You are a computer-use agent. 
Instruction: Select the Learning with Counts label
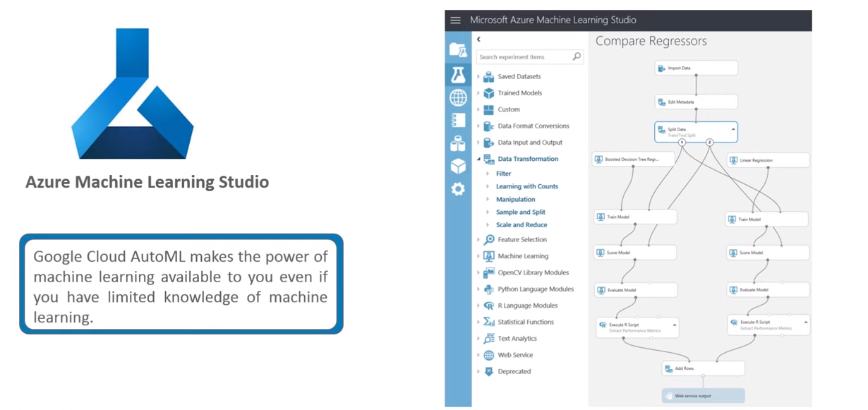pos(527,186)
